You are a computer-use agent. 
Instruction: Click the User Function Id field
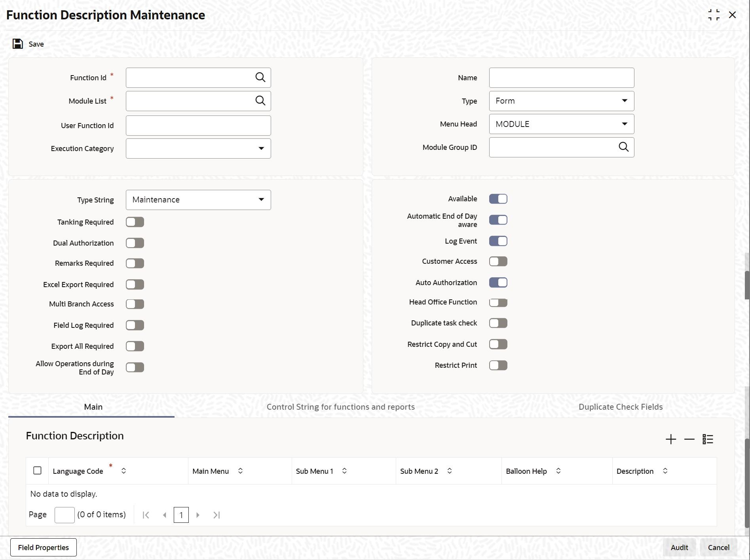[x=198, y=126]
